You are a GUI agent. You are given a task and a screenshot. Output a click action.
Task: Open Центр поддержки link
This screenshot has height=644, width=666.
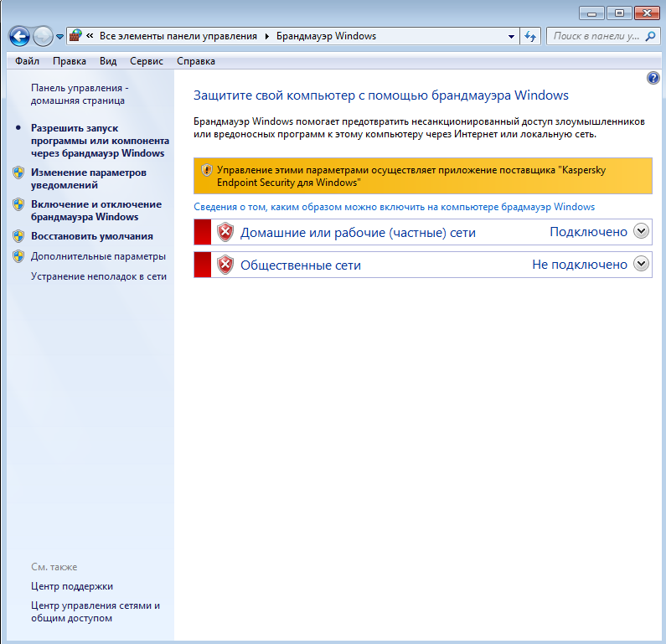pyautogui.click(x=72, y=586)
